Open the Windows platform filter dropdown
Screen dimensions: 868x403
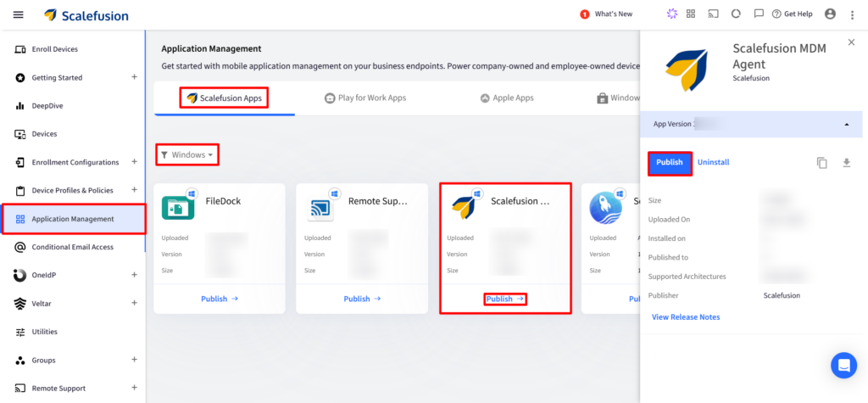point(187,155)
